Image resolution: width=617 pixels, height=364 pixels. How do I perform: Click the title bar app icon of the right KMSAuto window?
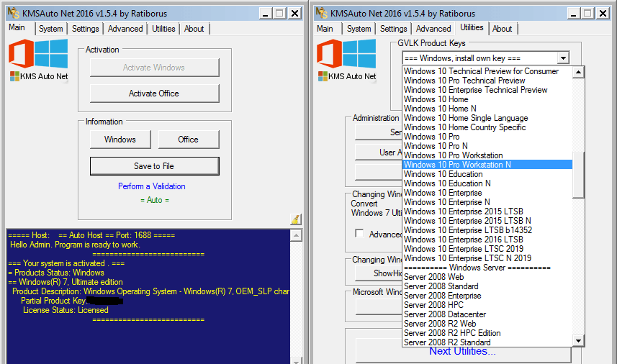(x=322, y=13)
